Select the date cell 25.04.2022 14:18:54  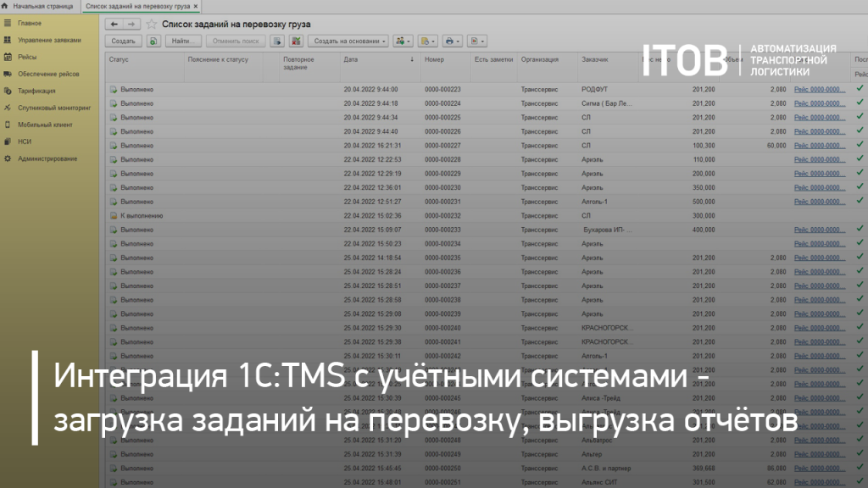[373, 258]
